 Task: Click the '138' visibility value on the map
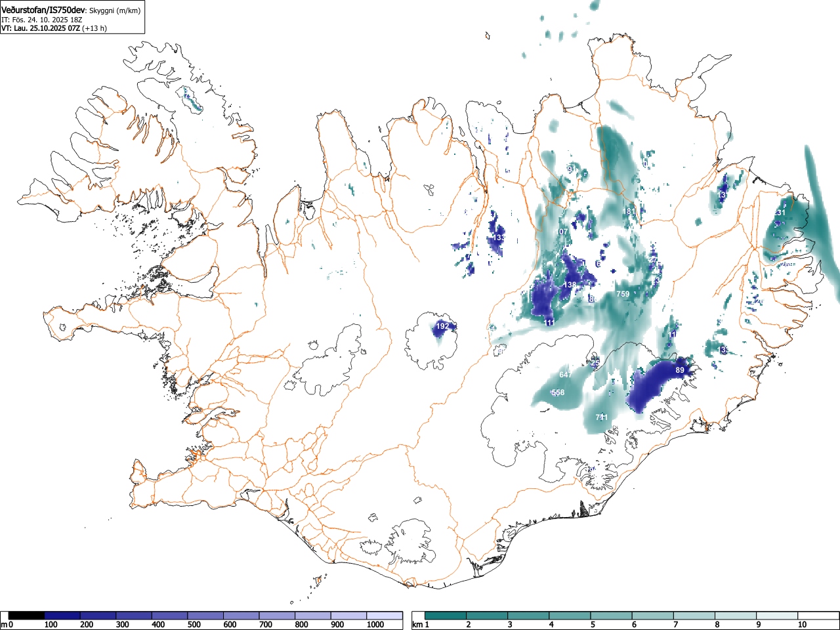pos(570,285)
